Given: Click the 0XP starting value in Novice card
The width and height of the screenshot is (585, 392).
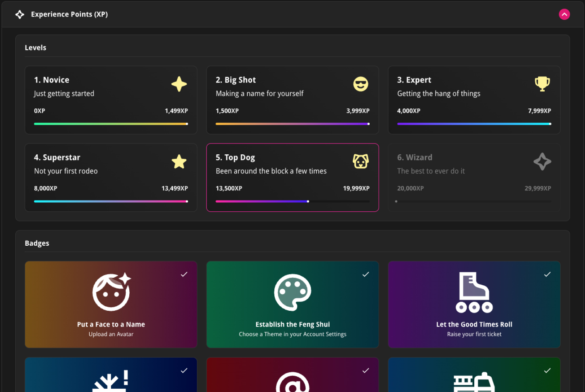Looking at the screenshot, I should pos(40,111).
